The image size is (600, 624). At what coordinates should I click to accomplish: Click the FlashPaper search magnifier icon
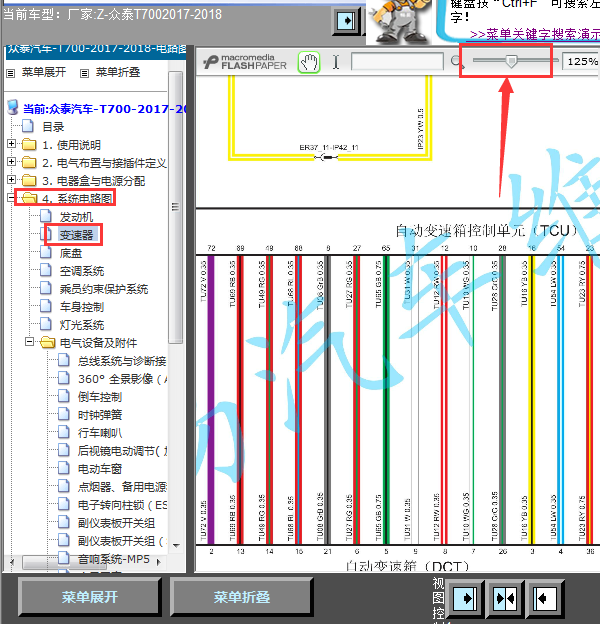[456, 62]
